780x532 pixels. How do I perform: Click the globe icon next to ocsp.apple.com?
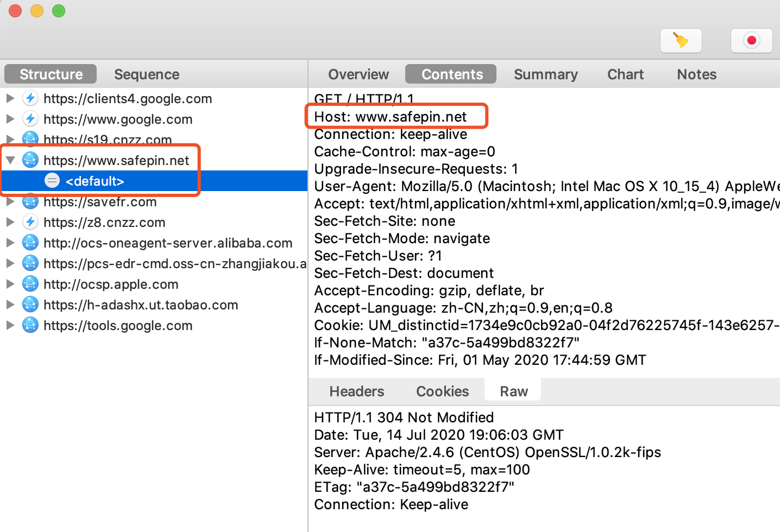30,284
